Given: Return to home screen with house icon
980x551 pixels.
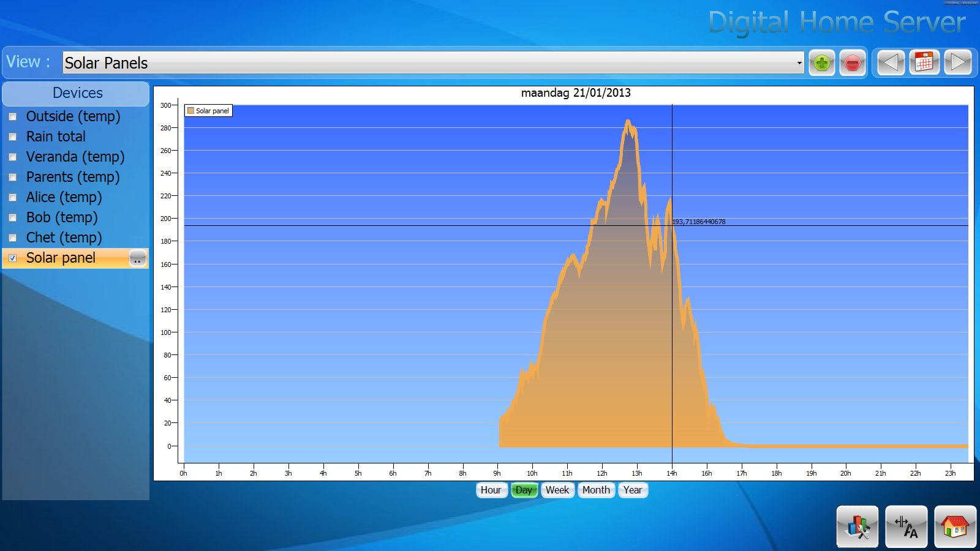Looking at the screenshot, I should 955,527.
